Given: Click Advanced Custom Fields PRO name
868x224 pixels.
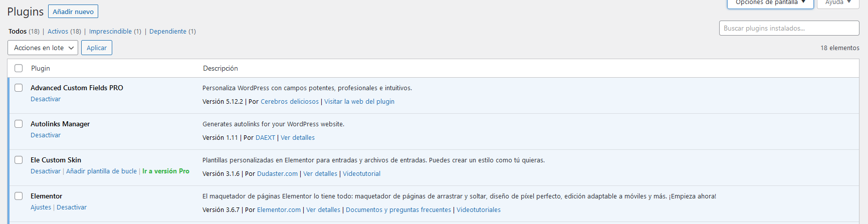Looking at the screenshot, I should coord(77,88).
